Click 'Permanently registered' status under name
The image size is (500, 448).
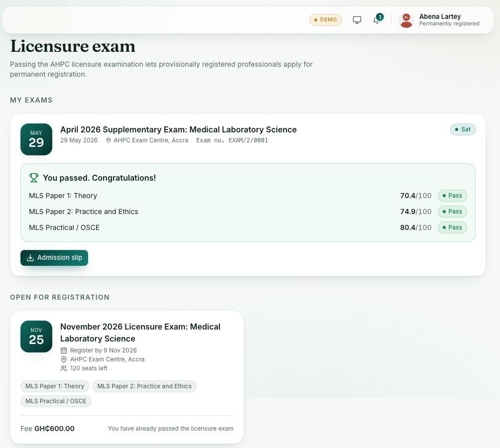pos(449,24)
